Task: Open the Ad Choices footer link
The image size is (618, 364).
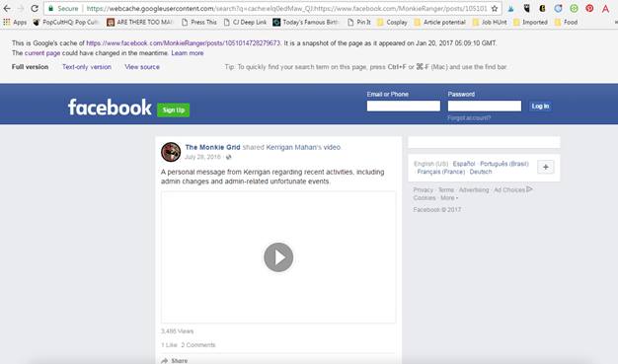Action: click(513, 189)
